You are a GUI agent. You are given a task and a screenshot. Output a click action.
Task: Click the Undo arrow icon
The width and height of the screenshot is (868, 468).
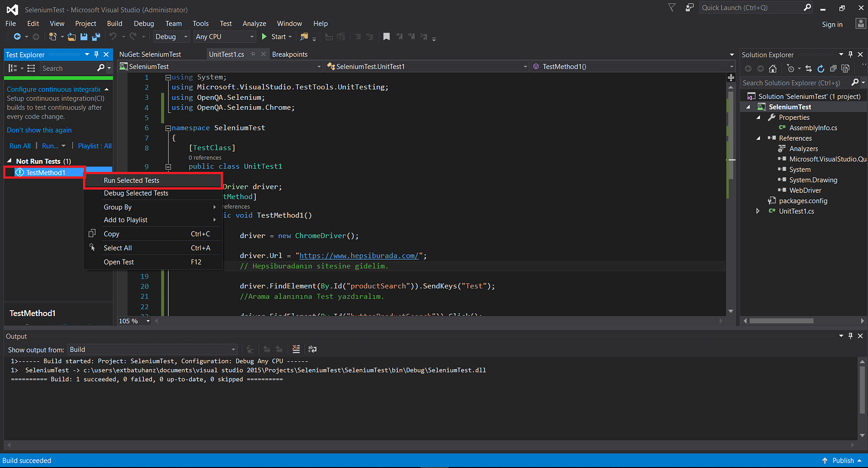pos(113,36)
